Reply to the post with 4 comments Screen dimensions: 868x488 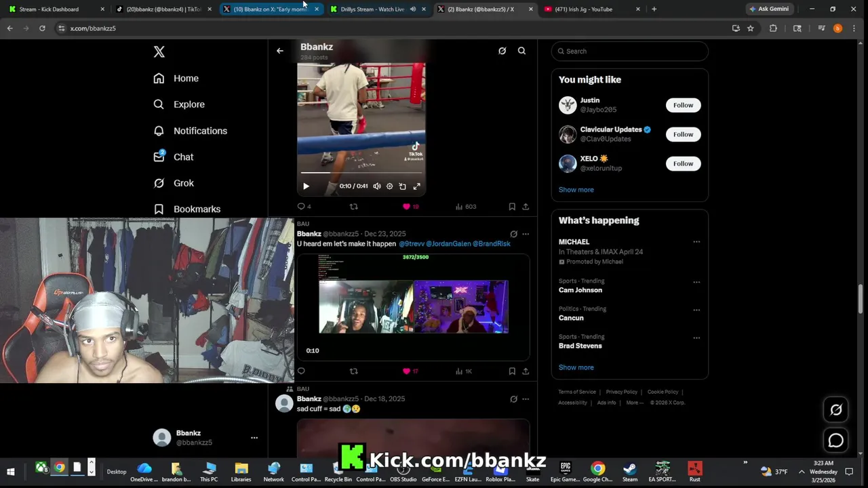click(304, 207)
